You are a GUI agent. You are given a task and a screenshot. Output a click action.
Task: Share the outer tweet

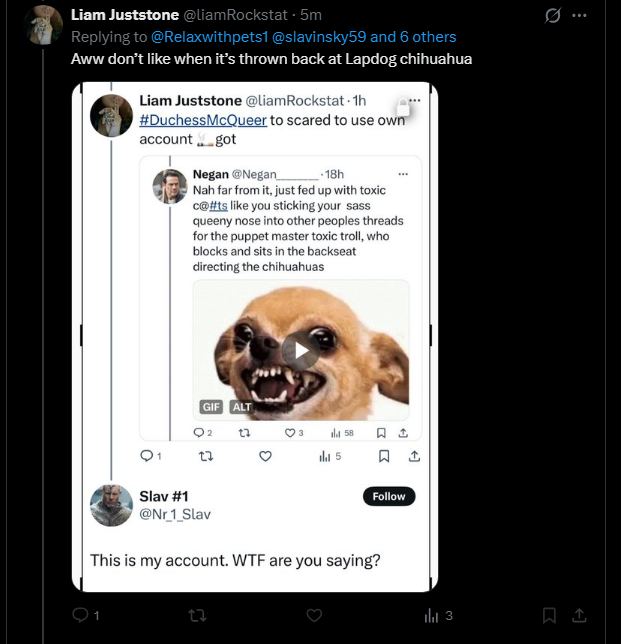(579, 615)
